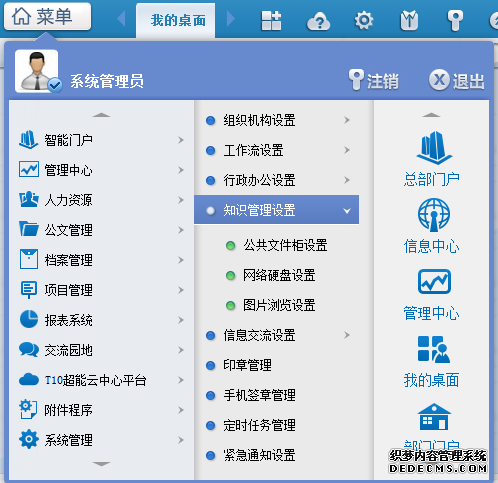Expand the 信息交流设置 submenu arrow
Screen dimensions: 498x483
point(347,335)
